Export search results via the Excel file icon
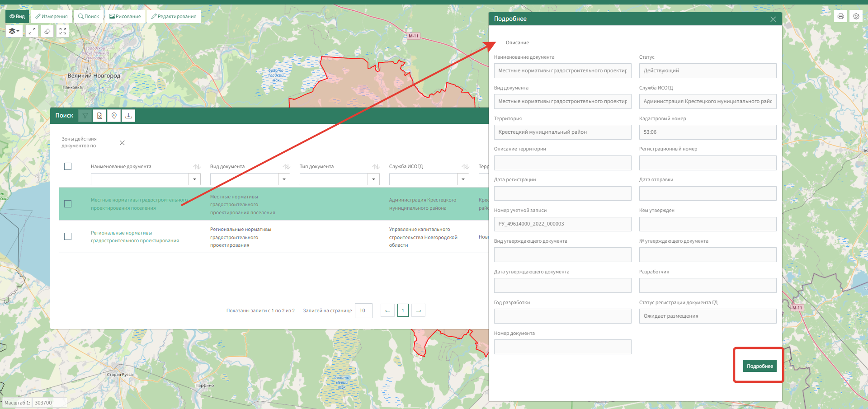This screenshot has width=868, height=409. 99,116
